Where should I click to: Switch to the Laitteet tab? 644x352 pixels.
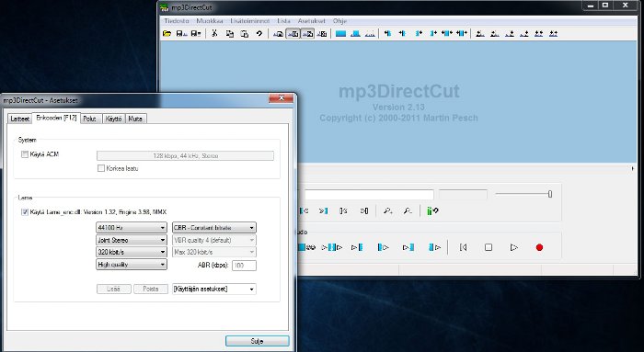point(19,119)
